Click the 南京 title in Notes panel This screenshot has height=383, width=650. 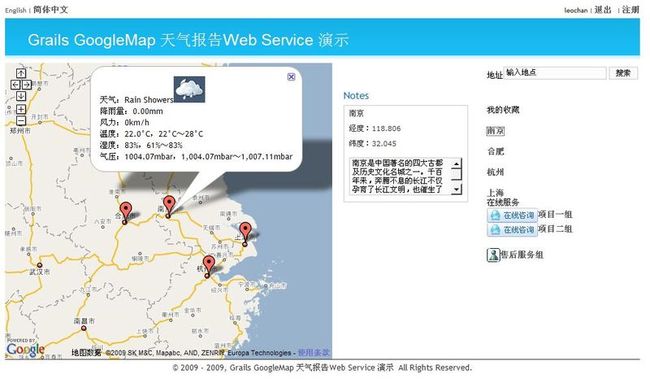tap(356, 113)
